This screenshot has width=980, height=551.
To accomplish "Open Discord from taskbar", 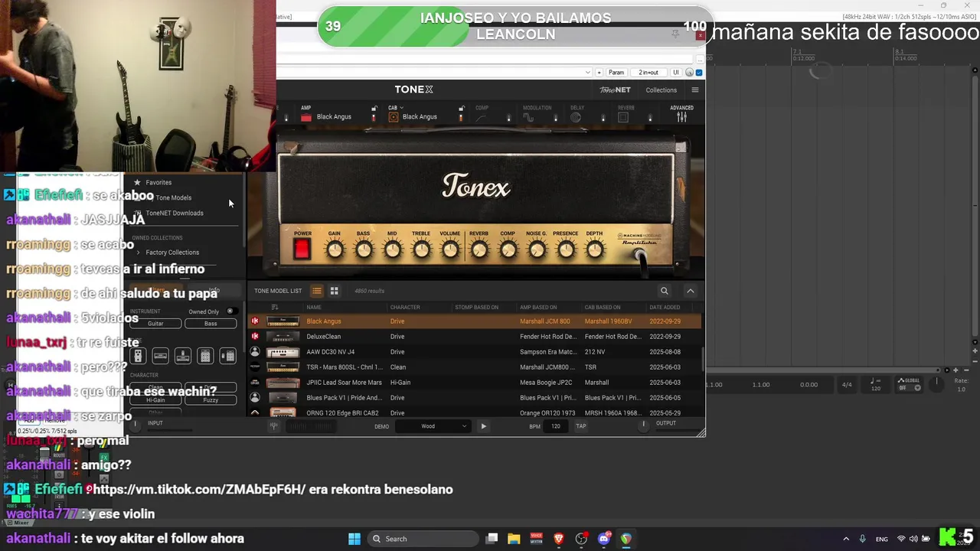I will 603,539.
